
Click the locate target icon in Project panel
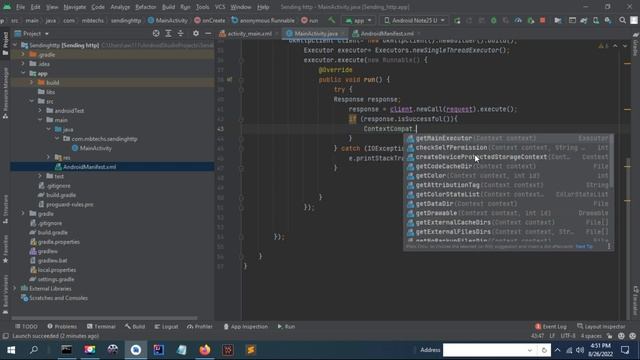pyautogui.click(x=156, y=33)
